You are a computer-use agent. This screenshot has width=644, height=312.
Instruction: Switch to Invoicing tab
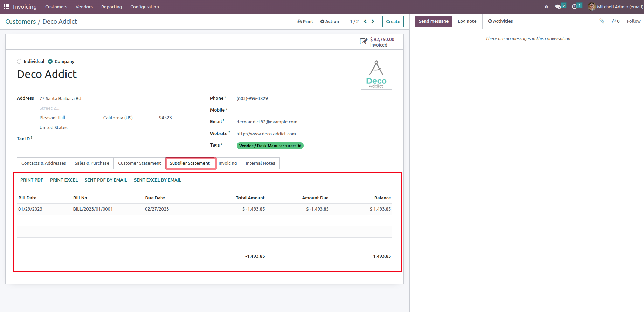point(228,163)
